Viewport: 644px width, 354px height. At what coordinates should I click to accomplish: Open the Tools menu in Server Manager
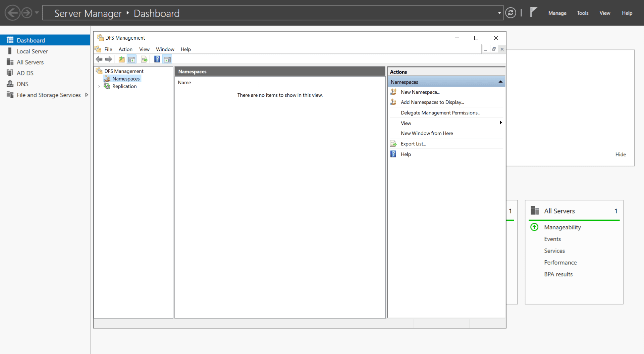click(583, 13)
